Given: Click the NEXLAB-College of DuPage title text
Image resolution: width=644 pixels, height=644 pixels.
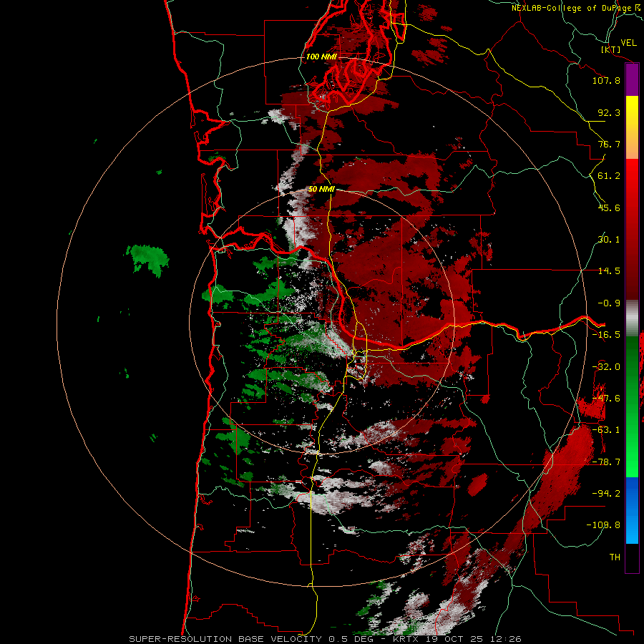Looking at the screenshot, I should point(577,8).
